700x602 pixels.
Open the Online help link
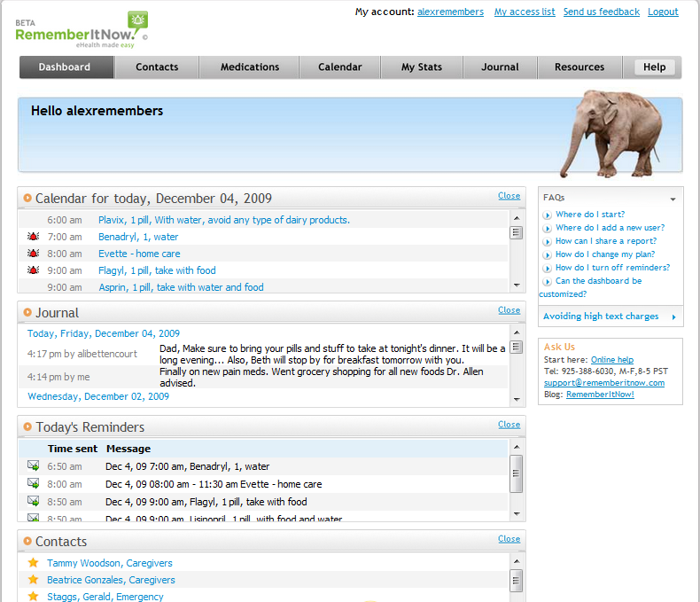click(612, 359)
